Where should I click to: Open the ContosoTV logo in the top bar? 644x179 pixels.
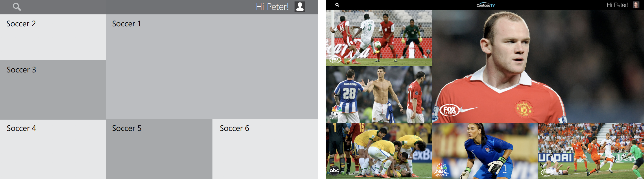point(486,5)
